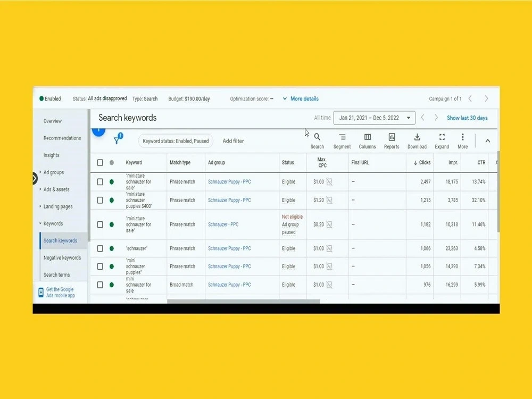This screenshot has height=399, width=532.
Task: Check the 'schnauzer' keyword row checkbox
Action: coord(100,248)
